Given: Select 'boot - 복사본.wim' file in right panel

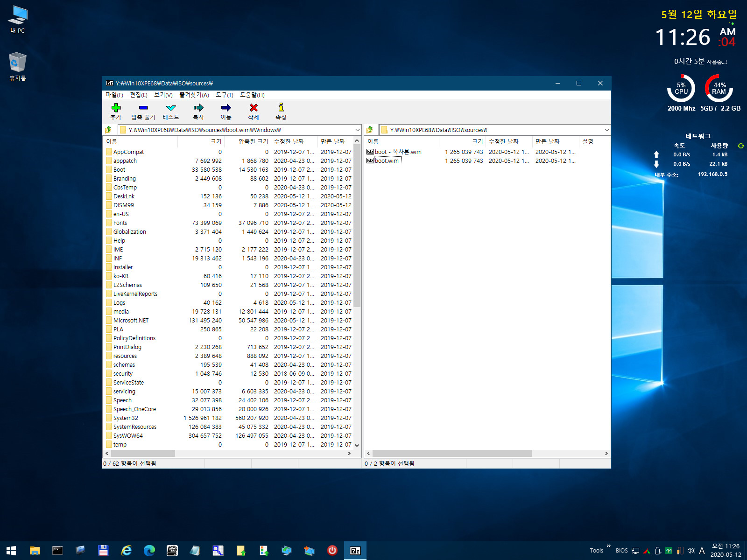Looking at the screenshot, I should pyautogui.click(x=398, y=152).
